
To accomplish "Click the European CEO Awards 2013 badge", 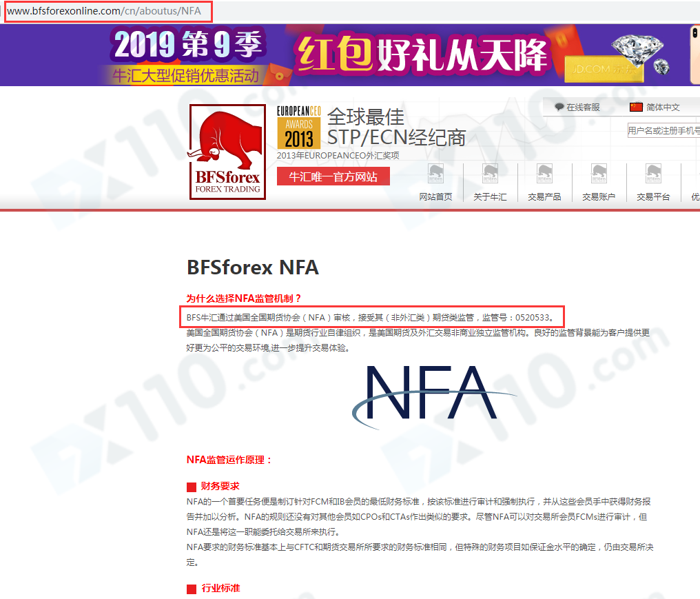I will [x=298, y=128].
